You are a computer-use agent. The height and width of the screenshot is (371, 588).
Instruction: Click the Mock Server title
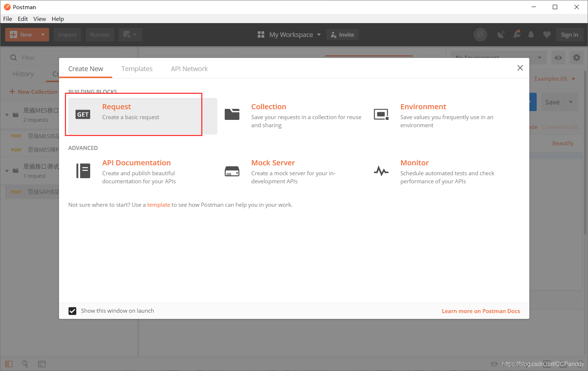(x=273, y=163)
